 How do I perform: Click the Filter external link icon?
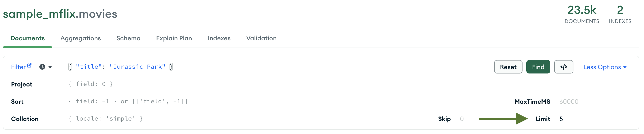click(x=29, y=65)
